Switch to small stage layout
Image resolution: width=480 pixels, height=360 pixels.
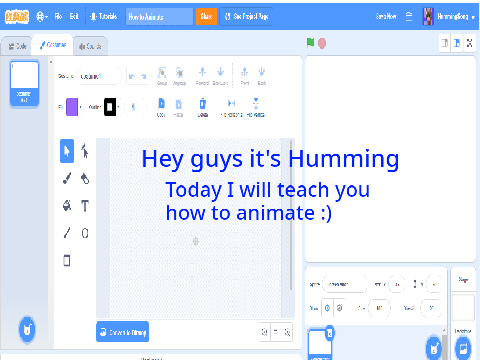click(445, 43)
